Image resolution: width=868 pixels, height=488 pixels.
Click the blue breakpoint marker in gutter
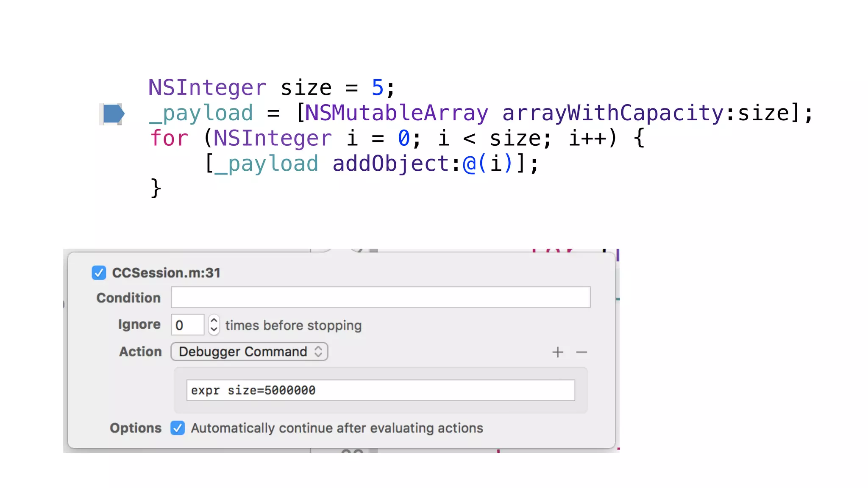[x=113, y=114]
